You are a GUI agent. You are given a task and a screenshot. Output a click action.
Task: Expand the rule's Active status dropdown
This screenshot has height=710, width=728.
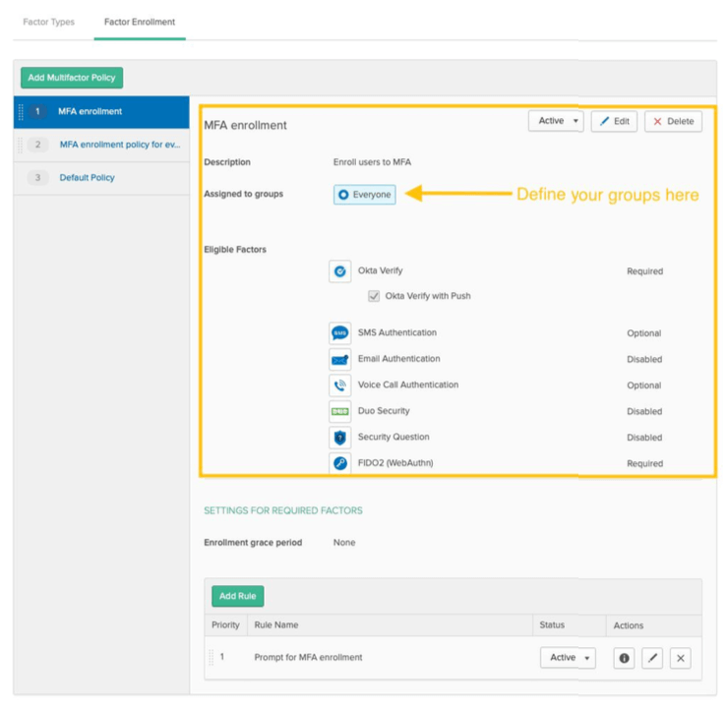tap(568, 658)
